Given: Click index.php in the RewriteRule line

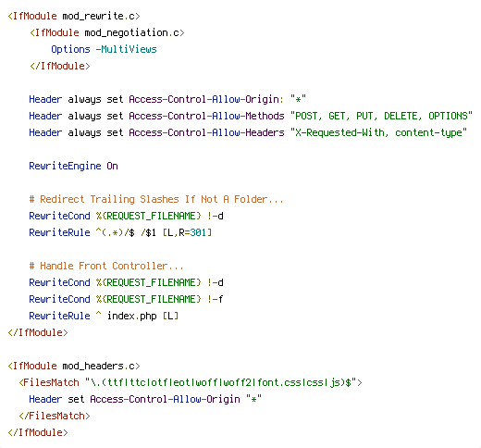Looking at the screenshot, I should tap(132, 316).
